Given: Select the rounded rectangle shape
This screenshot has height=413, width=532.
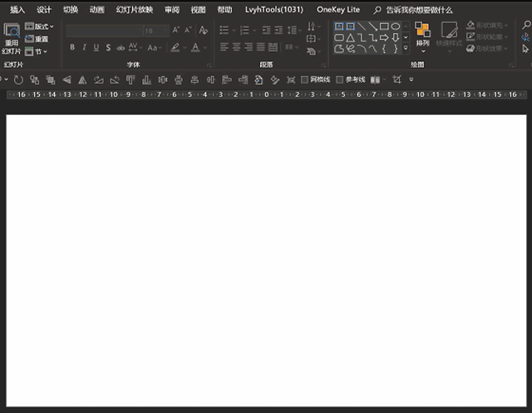Looking at the screenshot, I should point(339,38).
